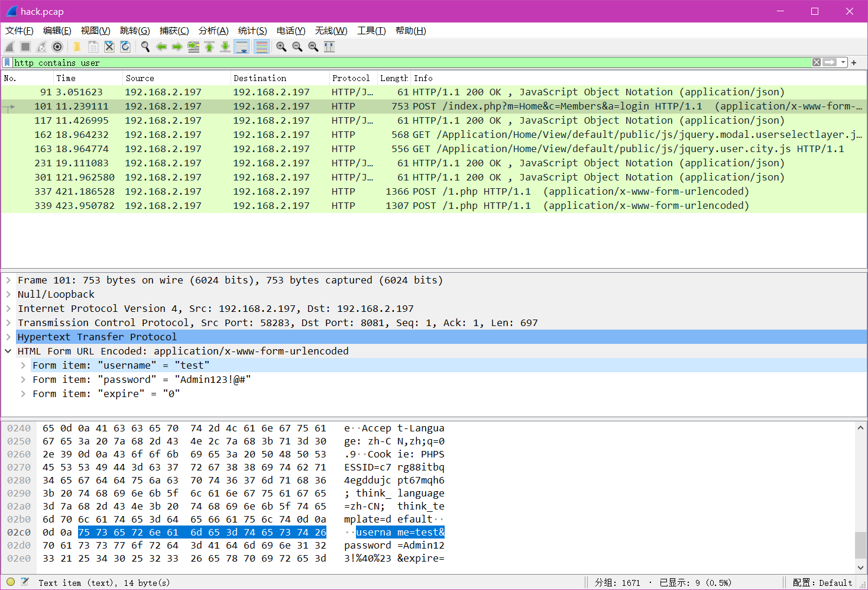The image size is (868, 590).
Task: Open the 跳转(G) menu
Action: pyautogui.click(x=135, y=31)
